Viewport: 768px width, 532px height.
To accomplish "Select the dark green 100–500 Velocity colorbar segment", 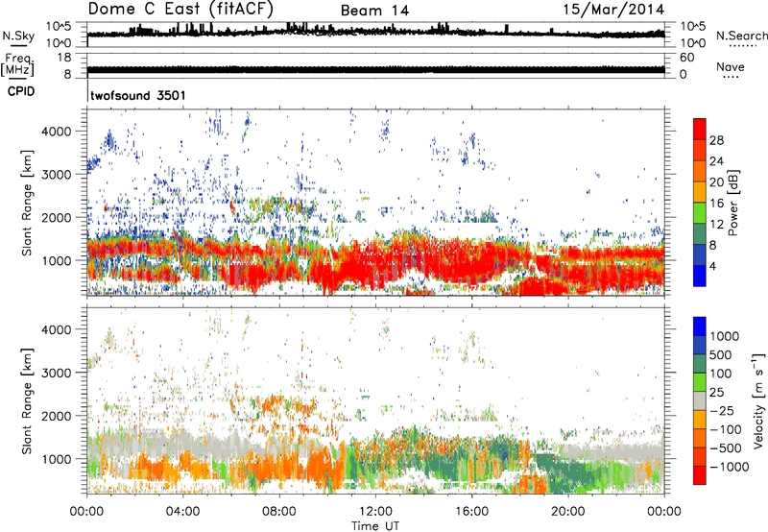I will (700, 364).
